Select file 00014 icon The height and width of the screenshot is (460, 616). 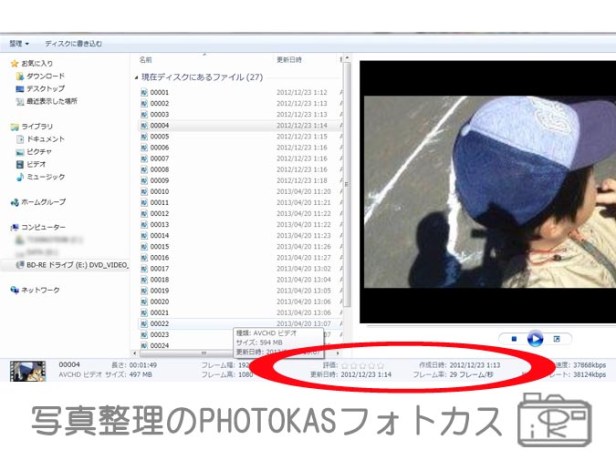[x=144, y=236]
